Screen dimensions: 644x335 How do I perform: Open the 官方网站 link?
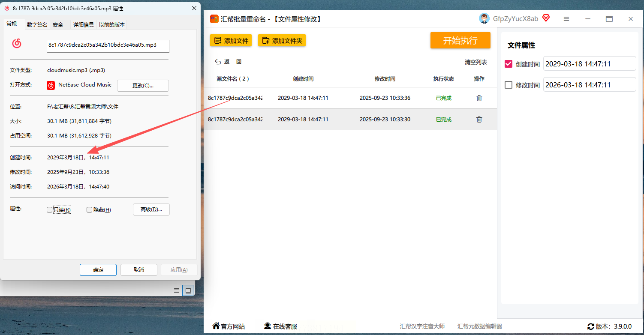[229, 326]
